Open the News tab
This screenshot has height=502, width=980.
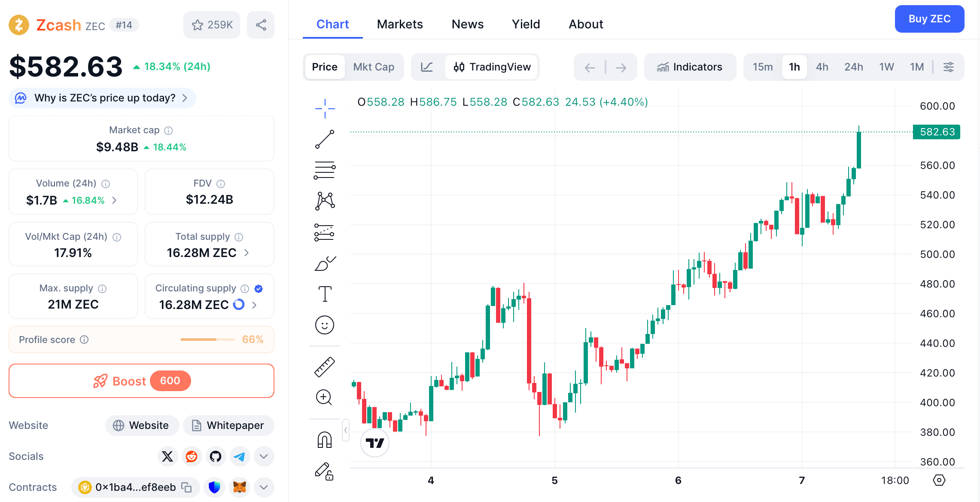pyautogui.click(x=467, y=24)
